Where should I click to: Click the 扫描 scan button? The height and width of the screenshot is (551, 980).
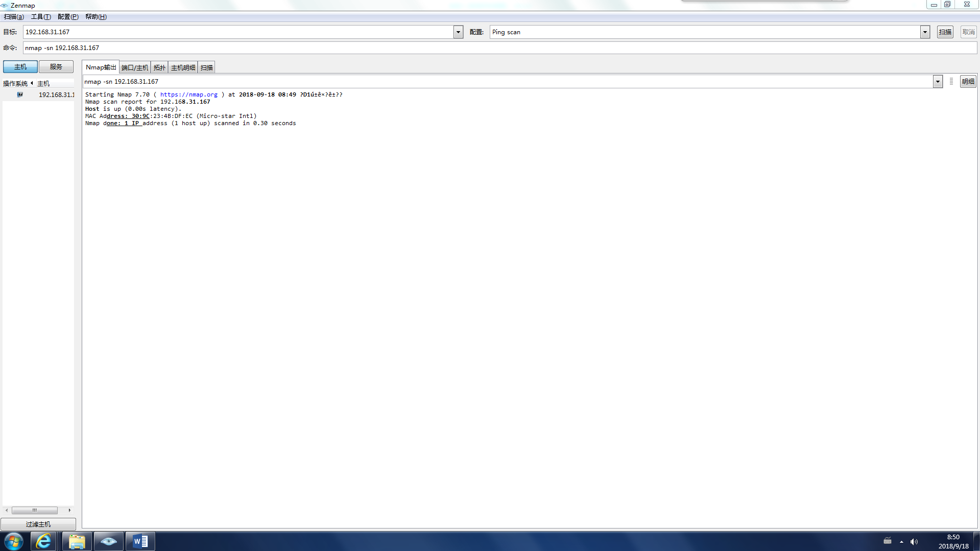(945, 32)
